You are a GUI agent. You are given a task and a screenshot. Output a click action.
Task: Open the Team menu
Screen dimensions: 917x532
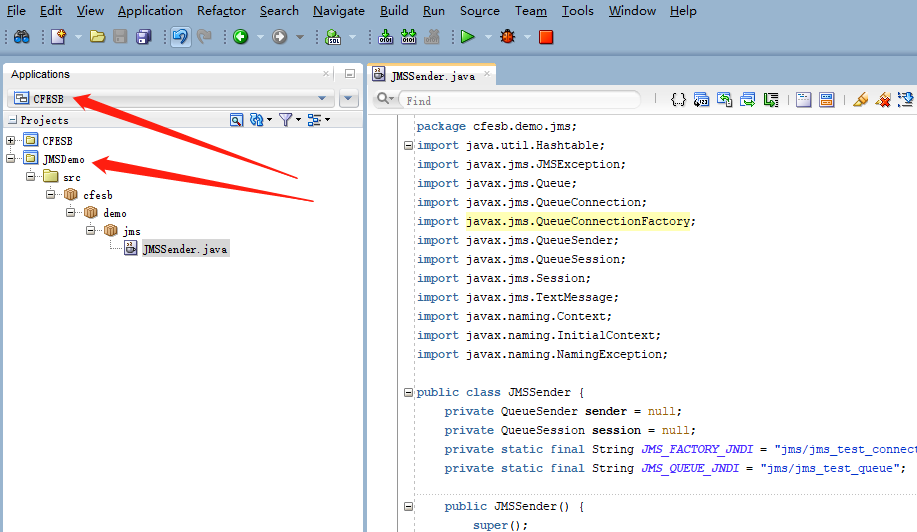(x=531, y=11)
